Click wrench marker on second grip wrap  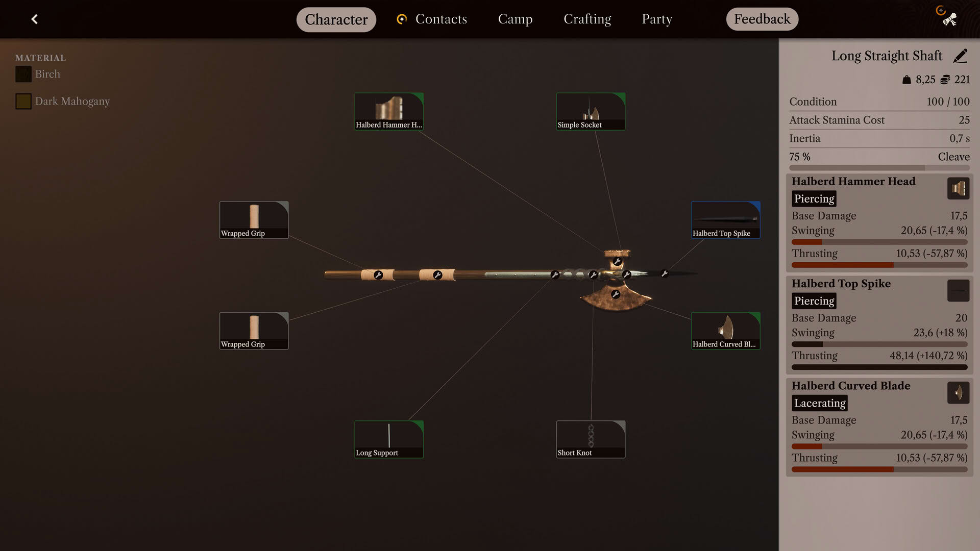pos(437,275)
